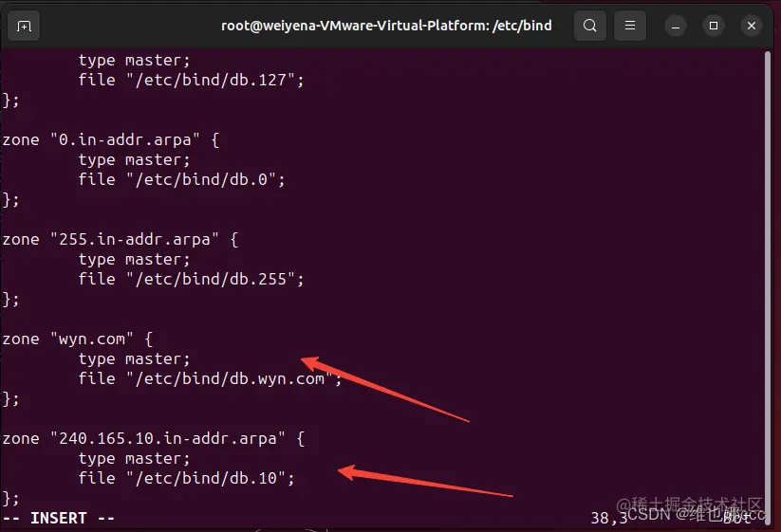Click type master; under wyn.com zone

pyautogui.click(x=134, y=358)
